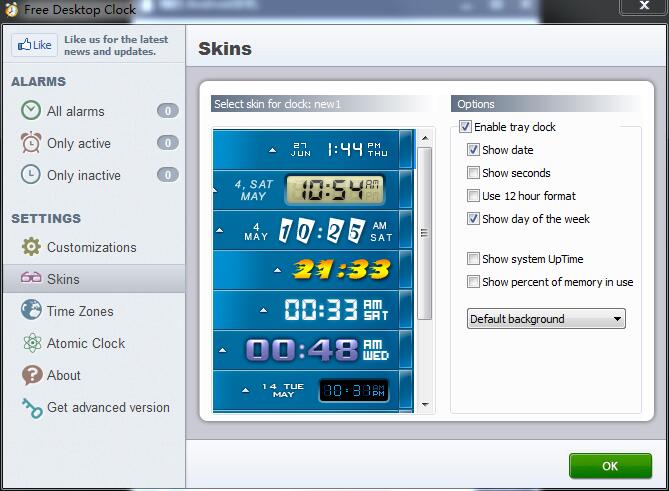The width and height of the screenshot is (669, 491).
Task: Click the key icon for advanced version
Action: 31,407
